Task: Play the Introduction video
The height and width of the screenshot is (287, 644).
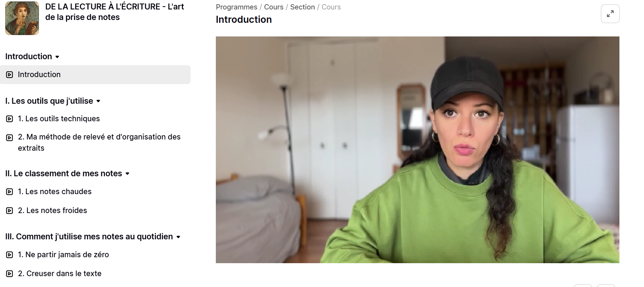Action: point(417,150)
